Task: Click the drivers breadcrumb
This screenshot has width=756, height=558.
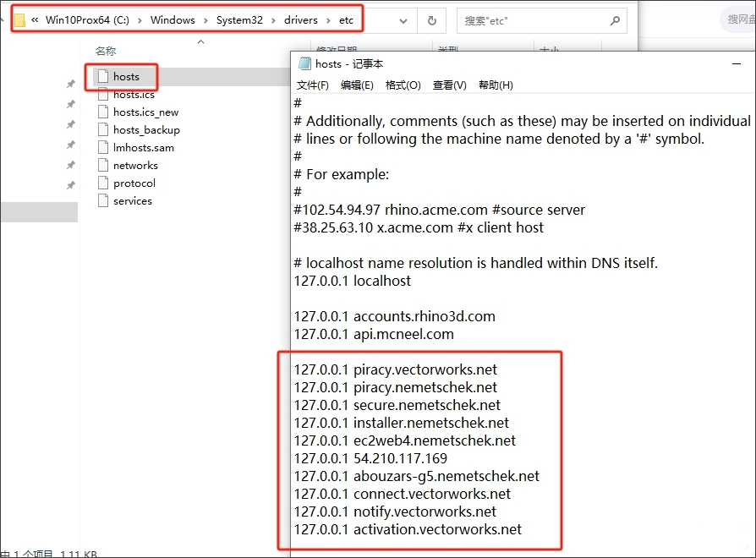Action: point(301,20)
